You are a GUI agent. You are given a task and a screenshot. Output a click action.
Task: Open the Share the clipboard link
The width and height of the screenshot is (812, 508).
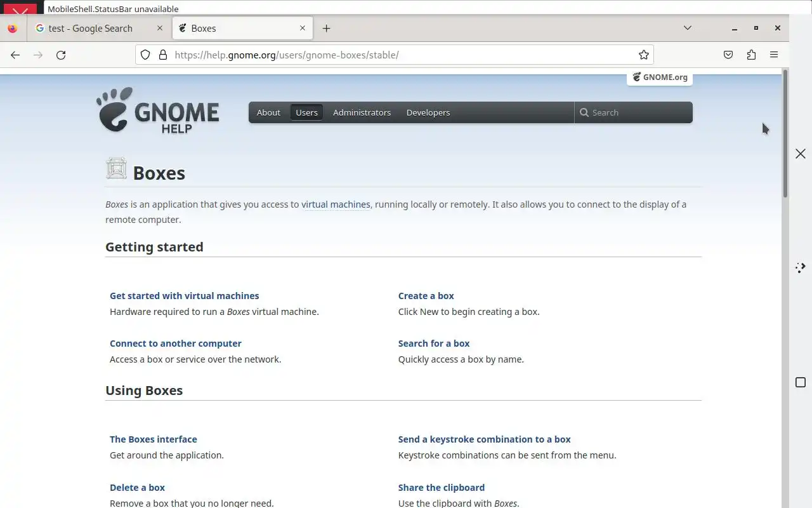click(442, 488)
